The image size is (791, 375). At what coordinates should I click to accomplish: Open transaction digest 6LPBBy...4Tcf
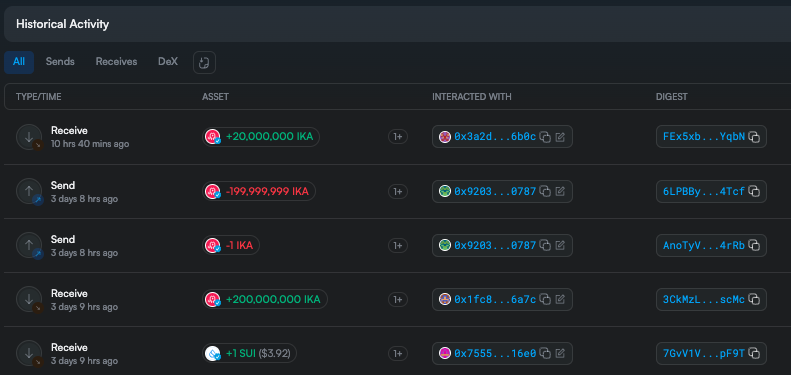[x=704, y=191]
